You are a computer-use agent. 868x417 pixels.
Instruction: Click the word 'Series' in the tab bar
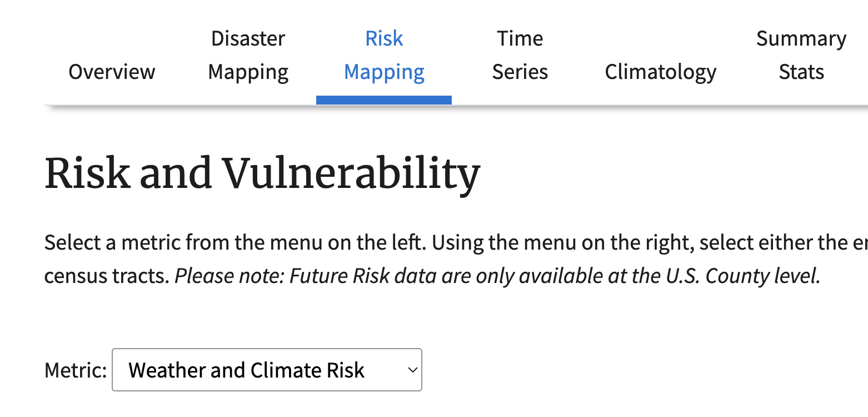[520, 72]
